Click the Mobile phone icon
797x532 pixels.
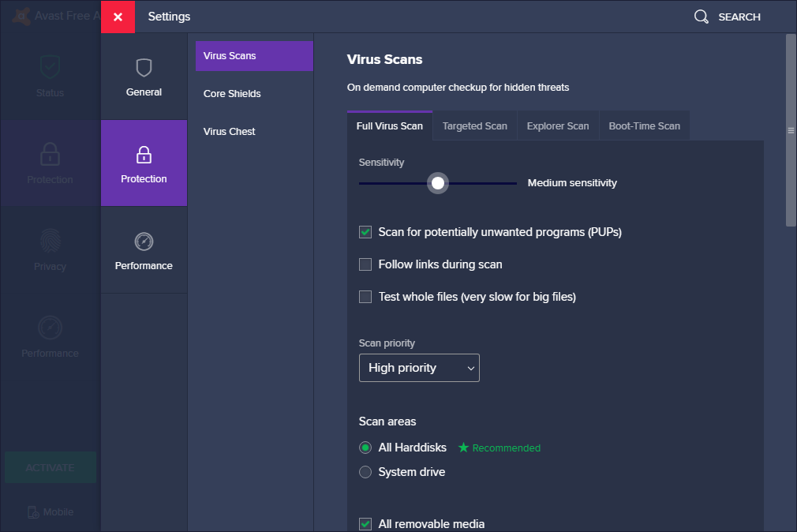coord(33,512)
